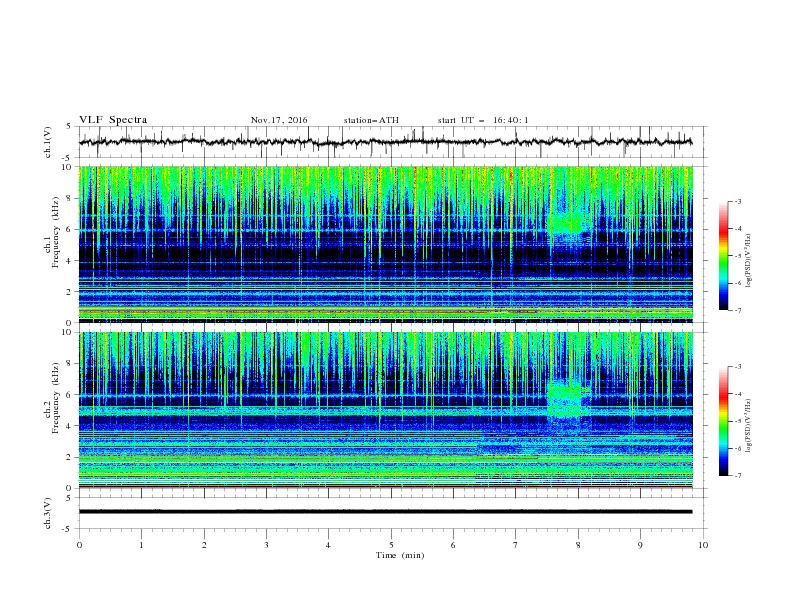Click the '8' tick on ch.1 frequency axis
Viewport: 792px width, 612px height.
71,198
